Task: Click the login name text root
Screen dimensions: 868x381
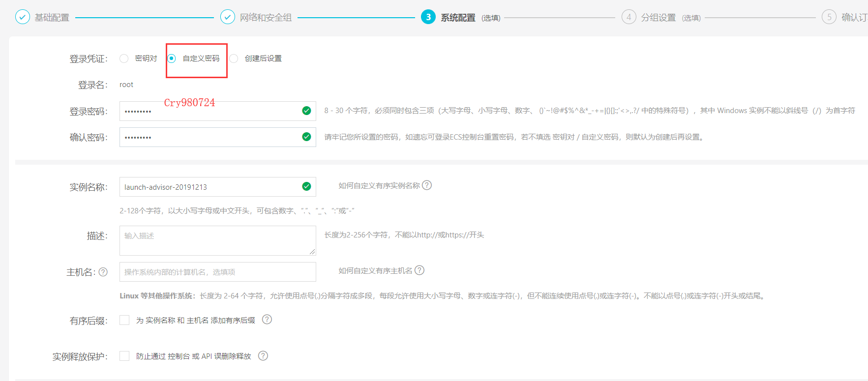Action: (x=126, y=85)
